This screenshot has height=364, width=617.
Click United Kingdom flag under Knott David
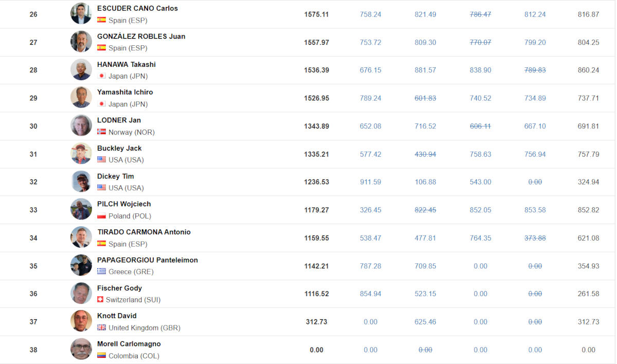point(101,327)
